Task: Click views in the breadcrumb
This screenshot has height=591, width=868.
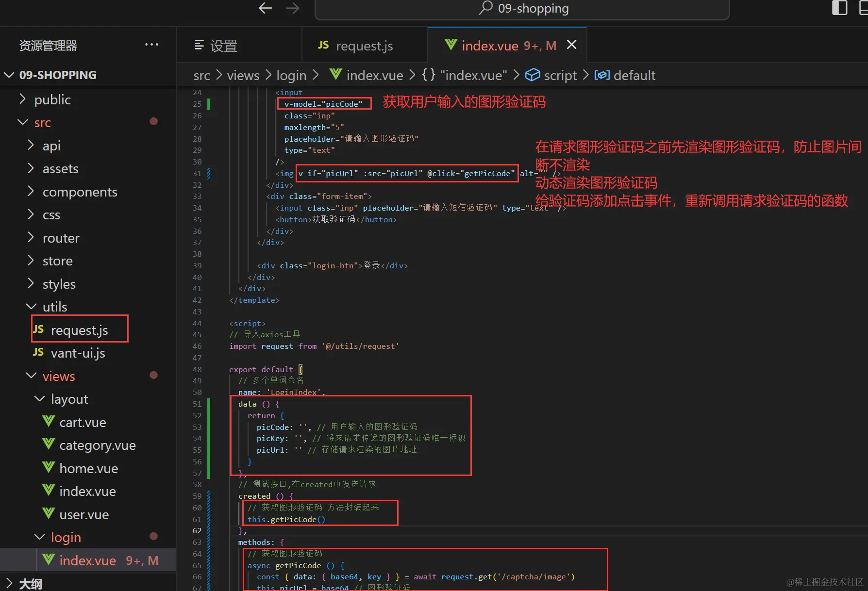Action: tap(243, 75)
